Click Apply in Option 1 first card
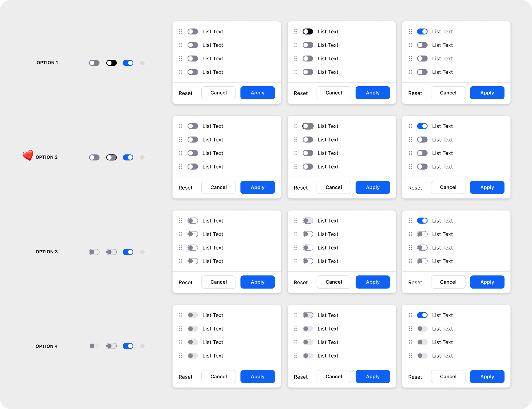The height and width of the screenshot is (409, 532). click(258, 93)
